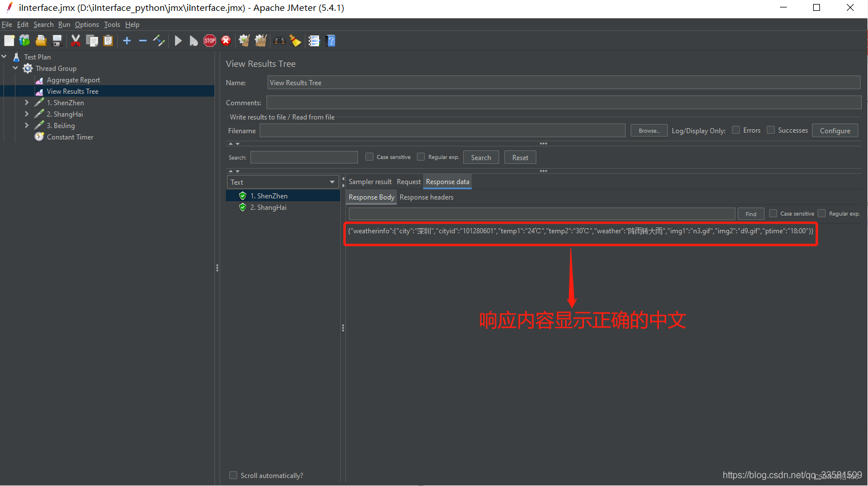Select 1. ShenZhen result in results list

(283, 196)
